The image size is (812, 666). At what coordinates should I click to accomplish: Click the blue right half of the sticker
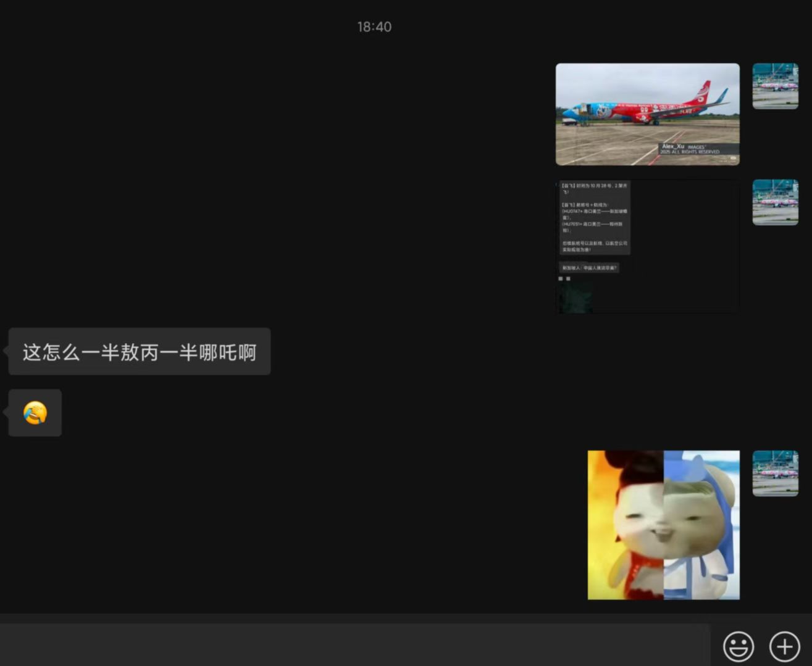702,525
